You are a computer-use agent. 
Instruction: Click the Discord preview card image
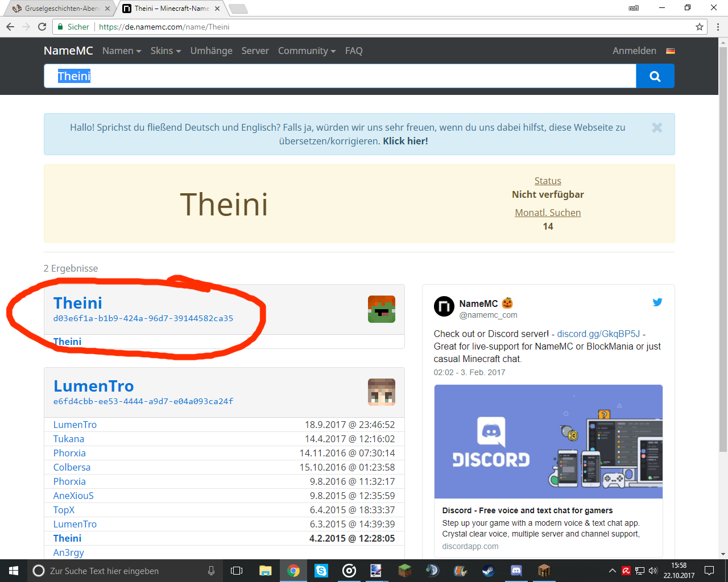(548, 442)
